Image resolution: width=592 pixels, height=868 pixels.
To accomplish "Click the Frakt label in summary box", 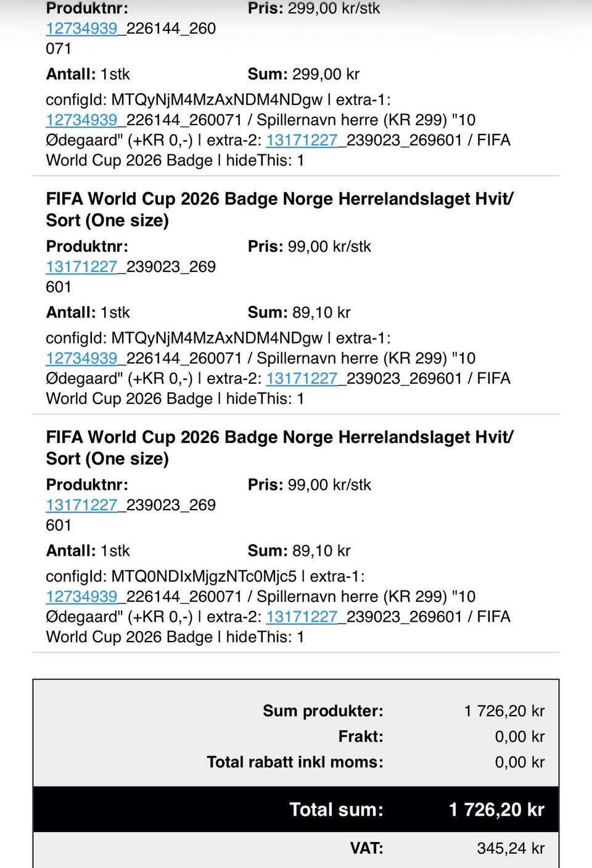I will 361,737.
